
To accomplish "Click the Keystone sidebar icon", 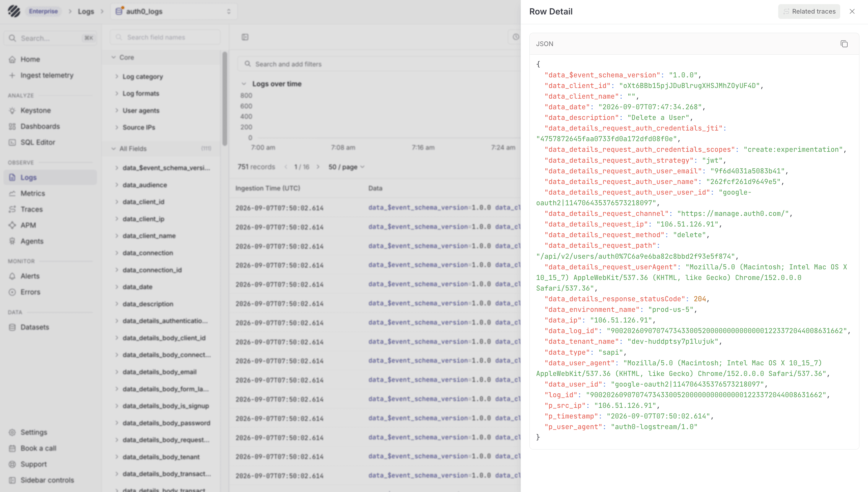I will click(x=12, y=110).
